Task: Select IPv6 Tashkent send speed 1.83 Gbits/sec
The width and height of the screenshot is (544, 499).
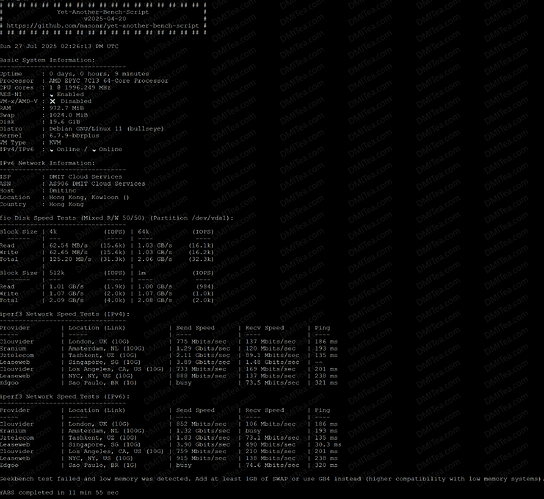Action: [203, 438]
